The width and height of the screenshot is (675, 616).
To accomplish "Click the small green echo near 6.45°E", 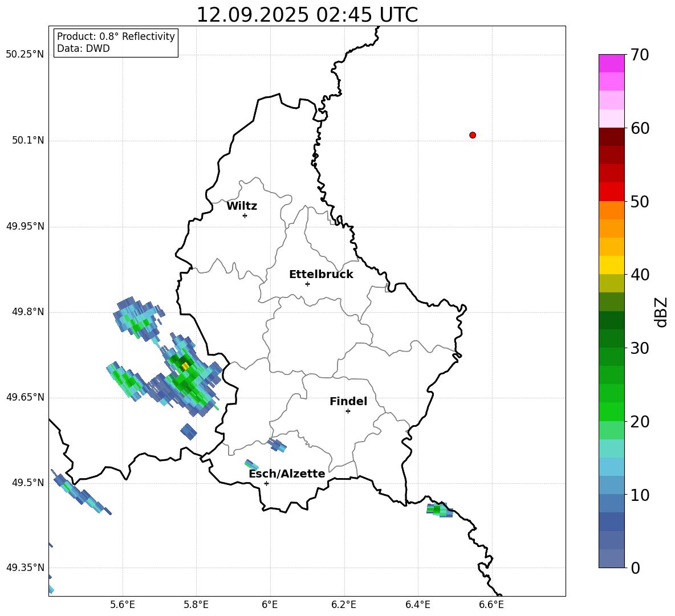I will [439, 510].
